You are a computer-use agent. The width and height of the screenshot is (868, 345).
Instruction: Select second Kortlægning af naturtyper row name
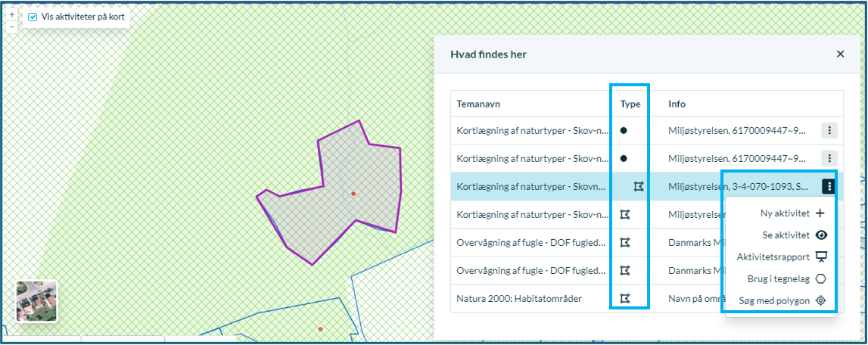pos(533,158)
